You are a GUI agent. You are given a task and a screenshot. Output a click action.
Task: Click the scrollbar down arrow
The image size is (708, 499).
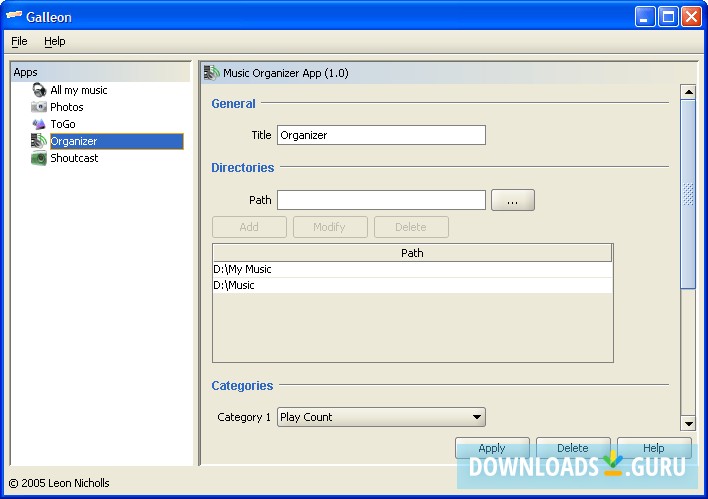tap(688, 423)
